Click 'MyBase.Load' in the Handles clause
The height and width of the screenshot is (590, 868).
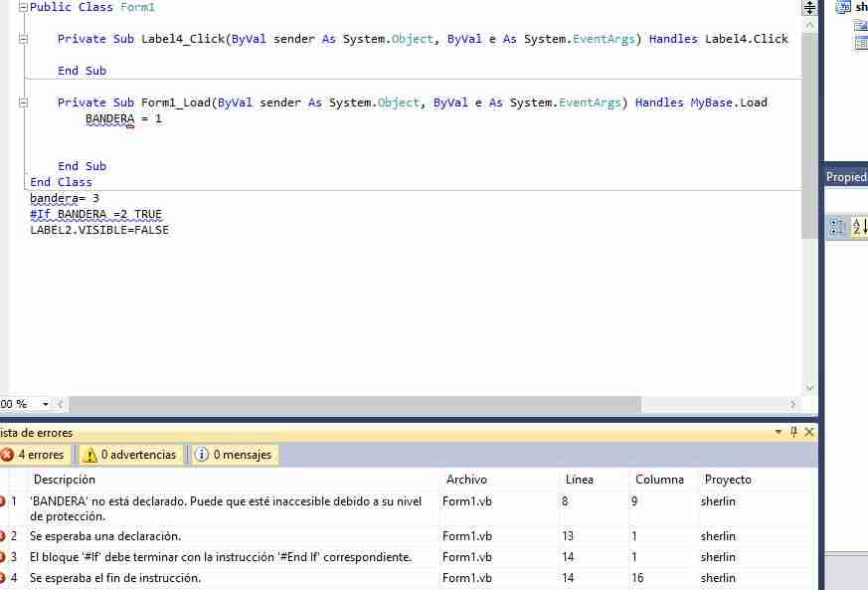click(729, 102)
